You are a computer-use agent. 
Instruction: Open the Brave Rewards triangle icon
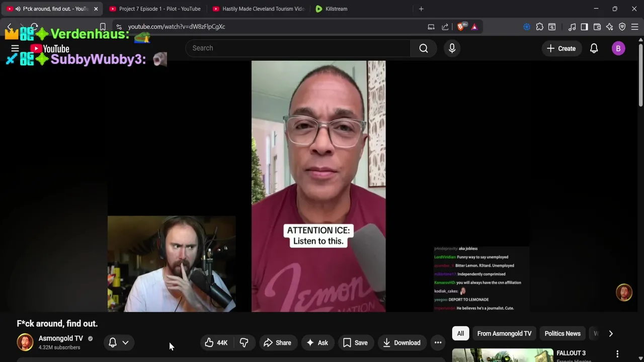(x=474, y=27)
